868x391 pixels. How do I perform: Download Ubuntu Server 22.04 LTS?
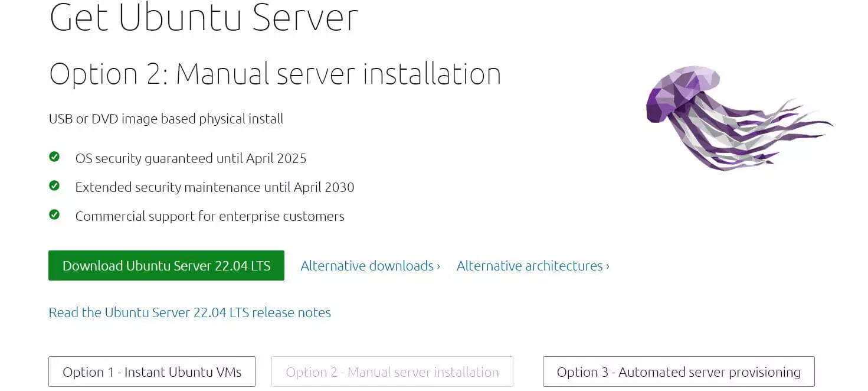[166, 266]
